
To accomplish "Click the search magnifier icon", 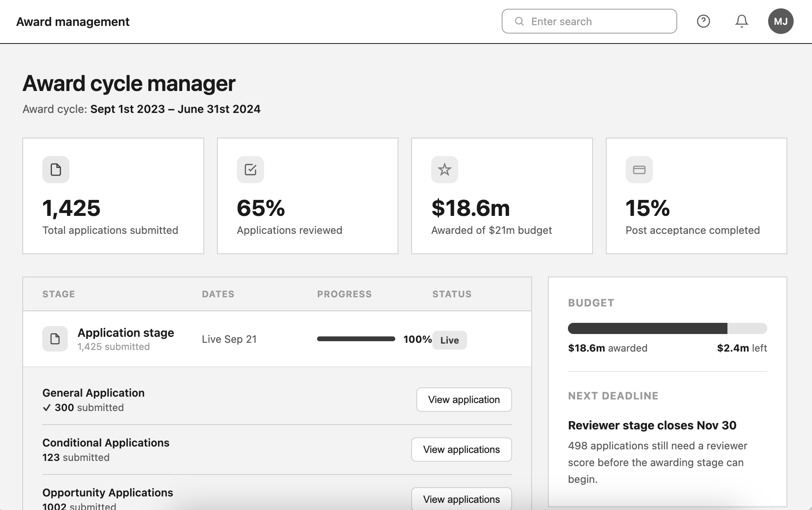I will 519,21.
